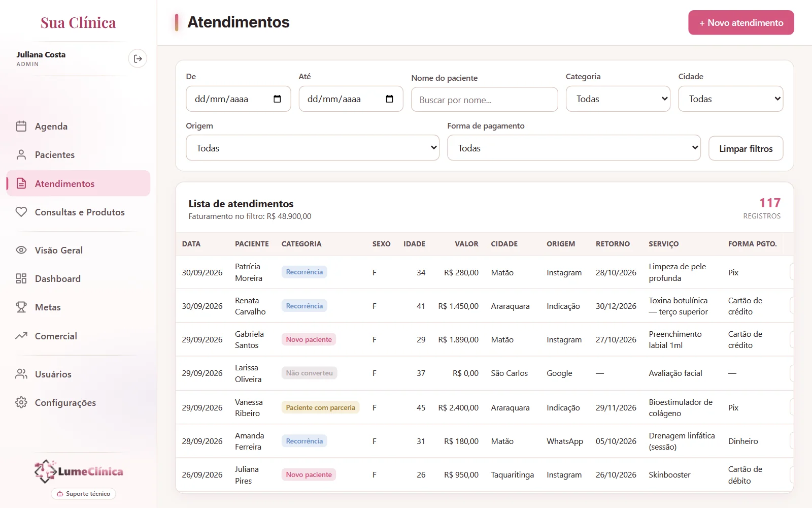Click the Pacientes person icon
This screenshot has width=812, height=508.
(x=21, y=154)
